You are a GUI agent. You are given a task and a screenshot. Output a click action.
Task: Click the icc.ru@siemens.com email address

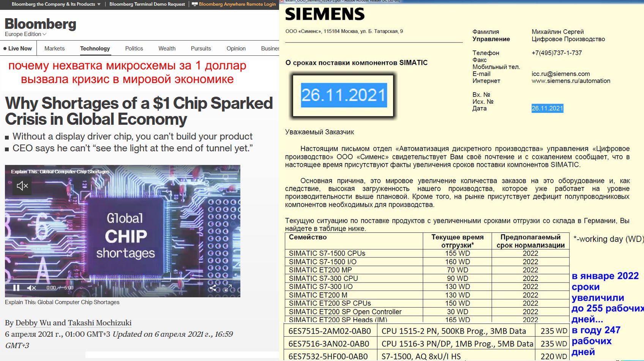tap(560, 74)
